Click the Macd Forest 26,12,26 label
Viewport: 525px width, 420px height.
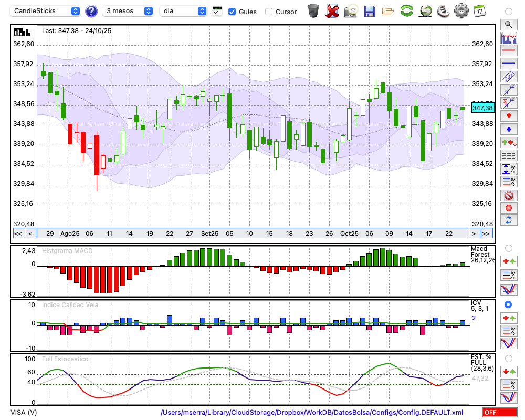click(x=483, y=255)
